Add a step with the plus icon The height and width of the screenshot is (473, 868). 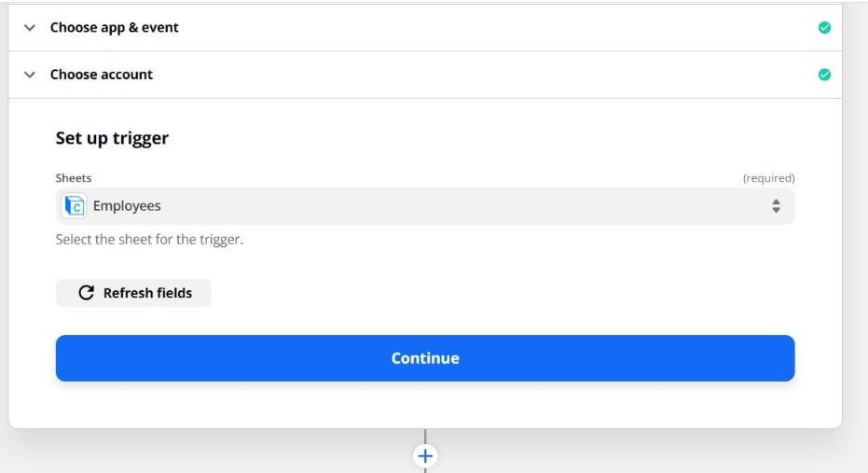pos(425,456)
